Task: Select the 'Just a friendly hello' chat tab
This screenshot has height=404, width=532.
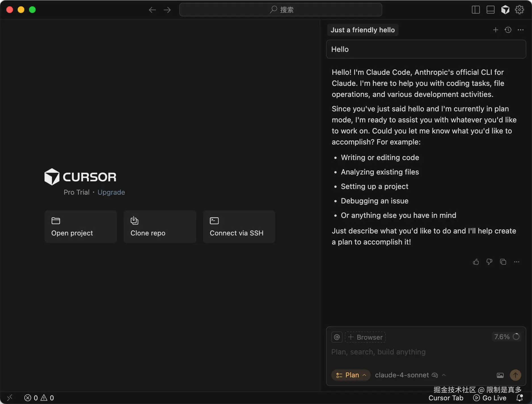Action: [363, 30]
